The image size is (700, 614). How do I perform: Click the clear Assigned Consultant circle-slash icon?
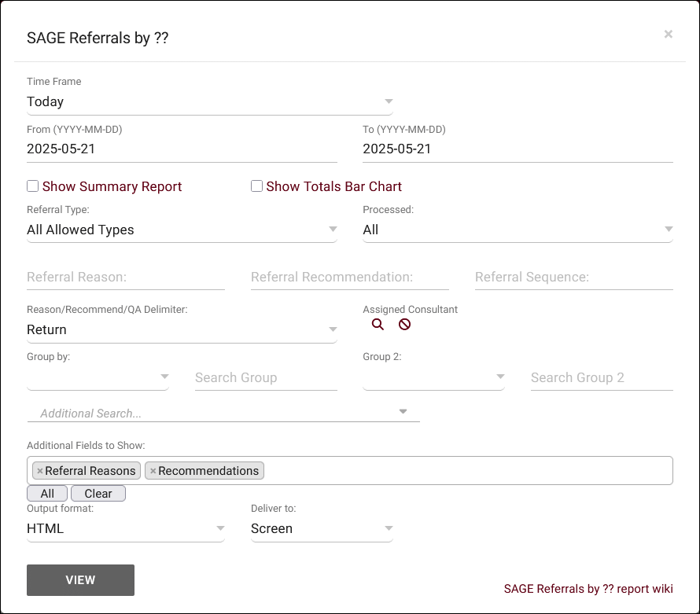tap(404, 325)
